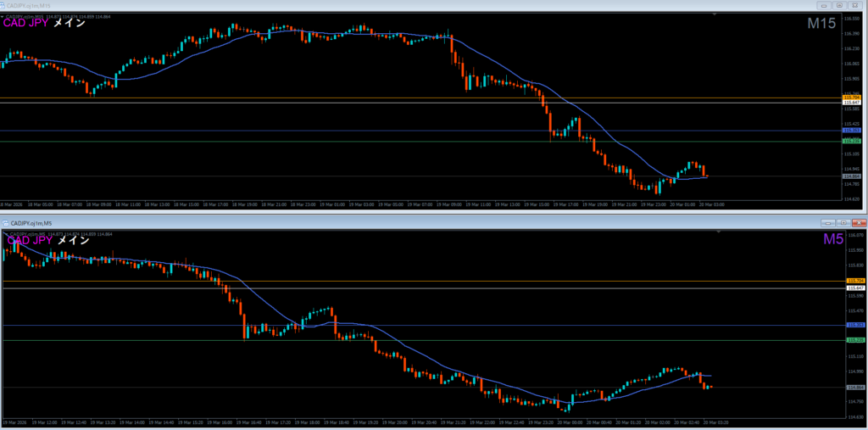Click the gray 114.864 current price label in M15 chart
The image size is (868, 430).
(x=853, y=176)
